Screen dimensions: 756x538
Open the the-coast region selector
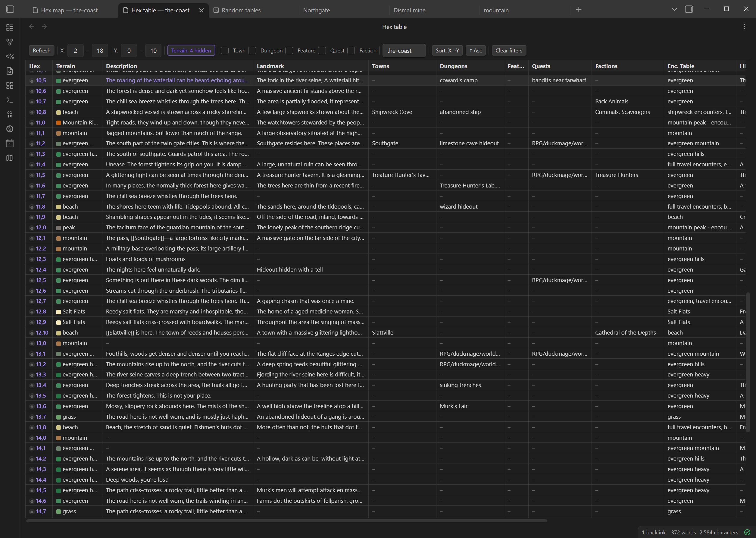[404, 51]
